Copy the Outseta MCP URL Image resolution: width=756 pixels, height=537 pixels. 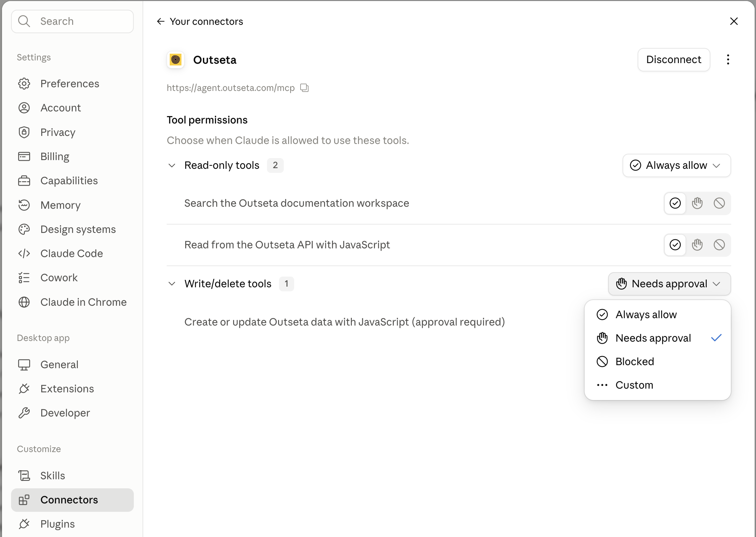[x=304, y=88]
